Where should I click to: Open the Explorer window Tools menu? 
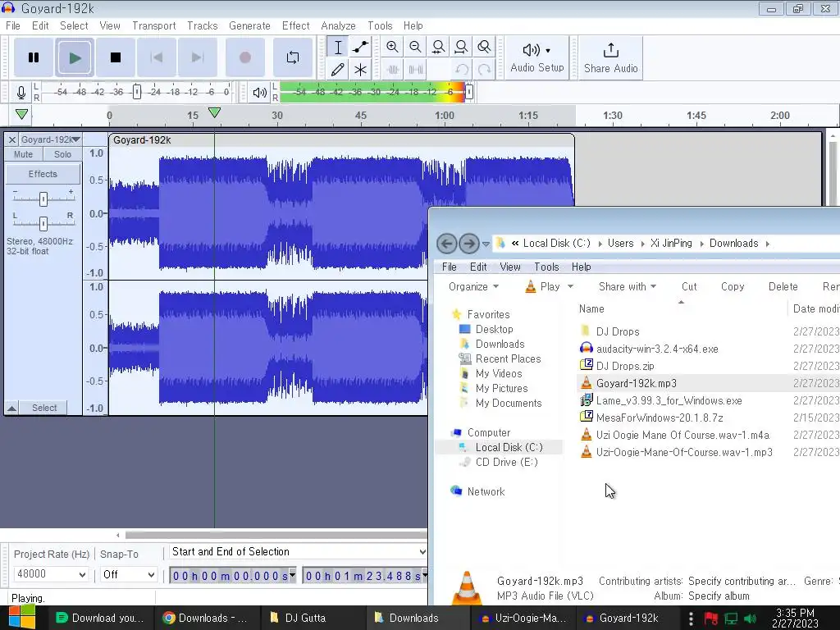(x=546, y=267)
